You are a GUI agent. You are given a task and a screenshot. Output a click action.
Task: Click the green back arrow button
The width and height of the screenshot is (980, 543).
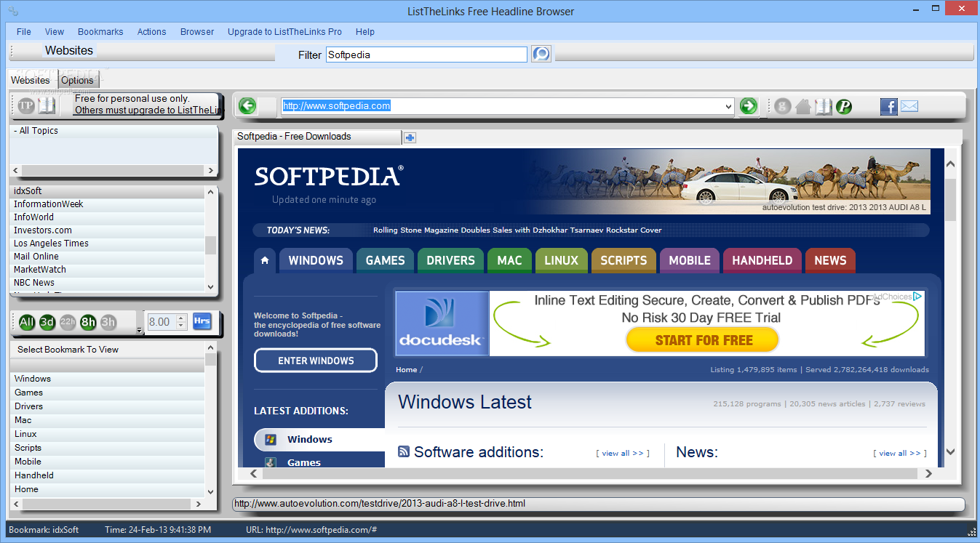point(247,106)
